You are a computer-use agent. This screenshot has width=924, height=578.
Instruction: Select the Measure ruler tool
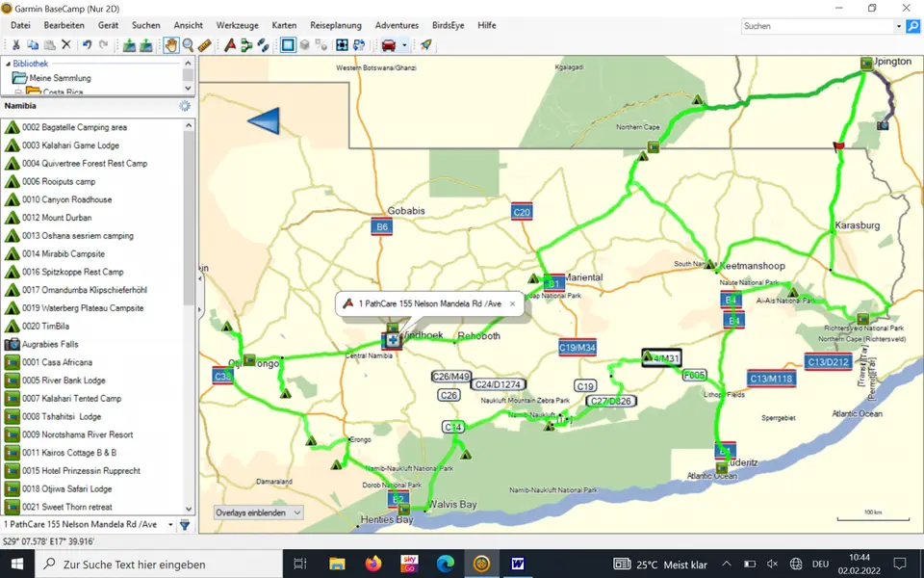pos(204,45)
